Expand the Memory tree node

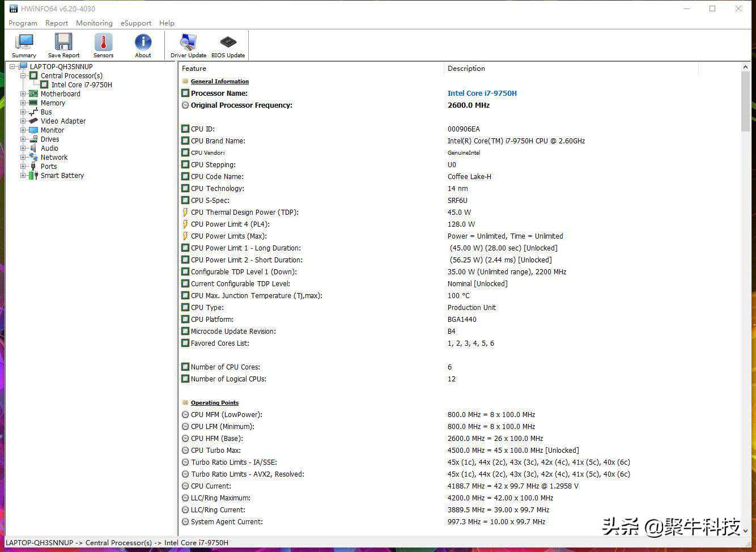point(23,103)
